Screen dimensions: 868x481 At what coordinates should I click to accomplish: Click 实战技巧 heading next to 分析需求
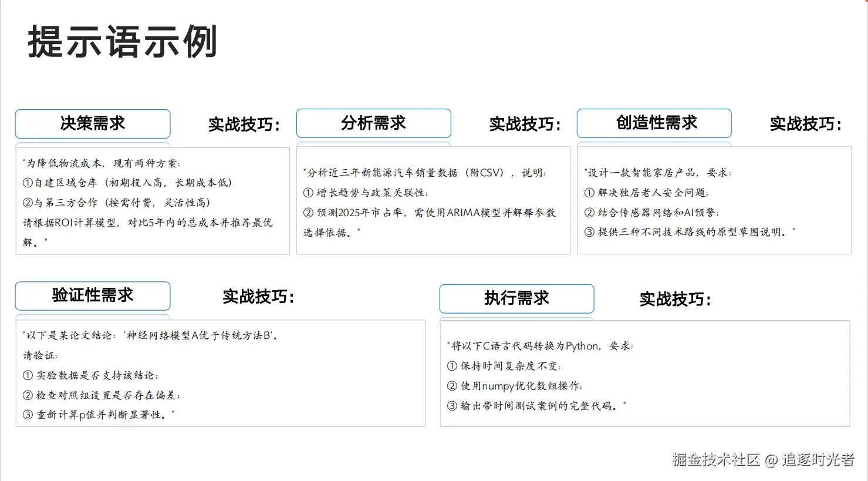[525, 124]
